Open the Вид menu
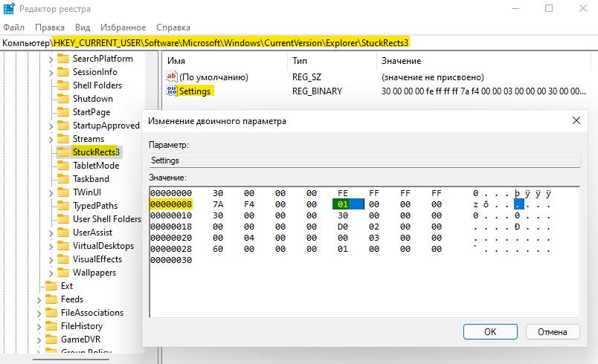 83,27
